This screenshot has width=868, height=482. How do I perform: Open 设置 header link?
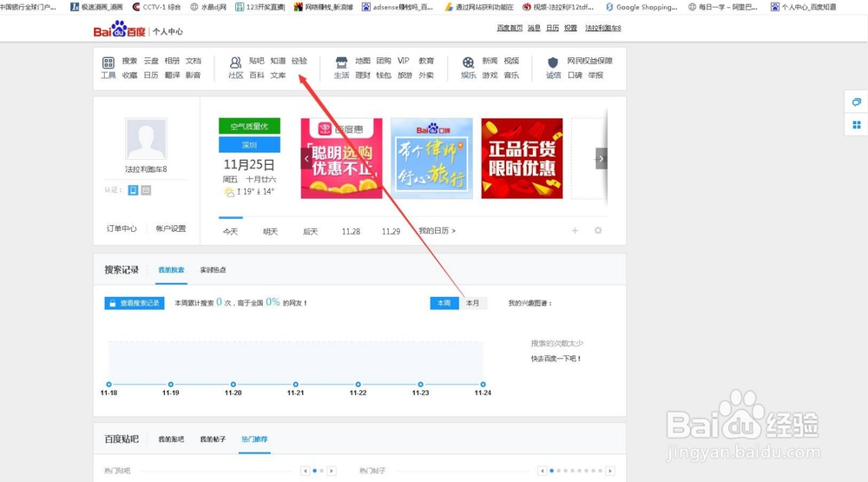coord(571,28)
